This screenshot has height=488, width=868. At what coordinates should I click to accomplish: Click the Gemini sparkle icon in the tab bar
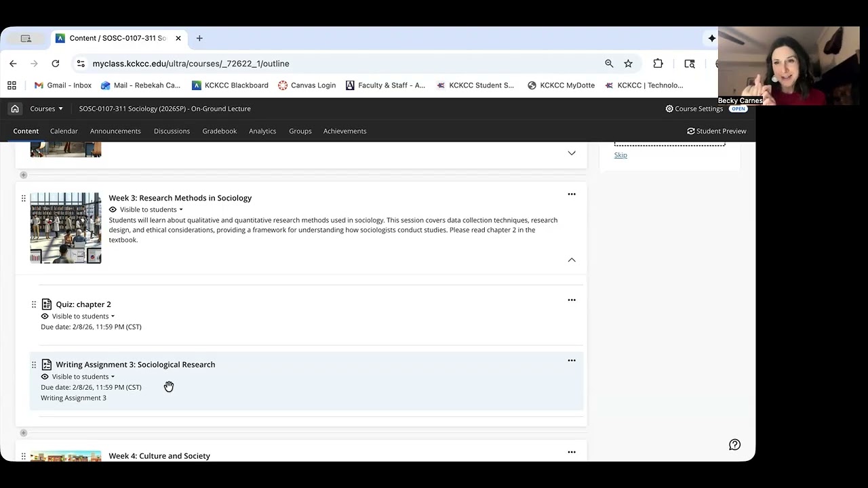[711, 39]
